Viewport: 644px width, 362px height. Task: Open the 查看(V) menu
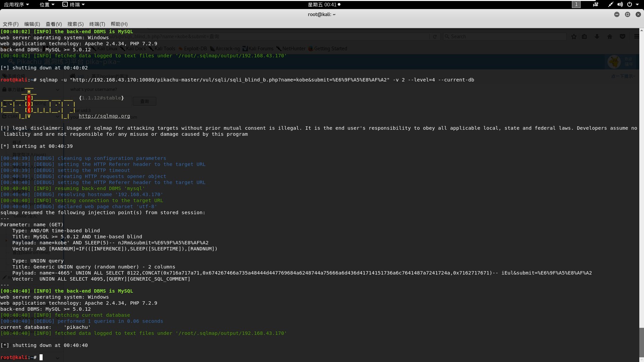point(54,24)
